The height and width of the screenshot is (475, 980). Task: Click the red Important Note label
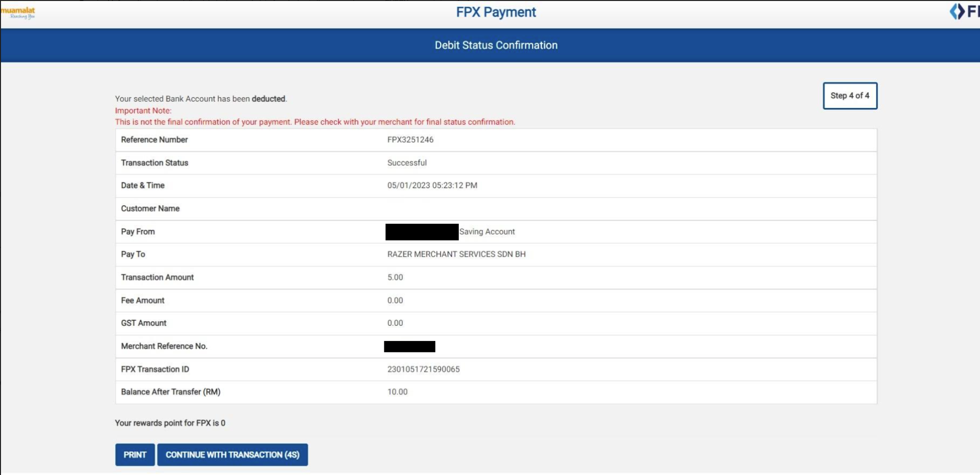pyautogui.click(x=143, y=111)
